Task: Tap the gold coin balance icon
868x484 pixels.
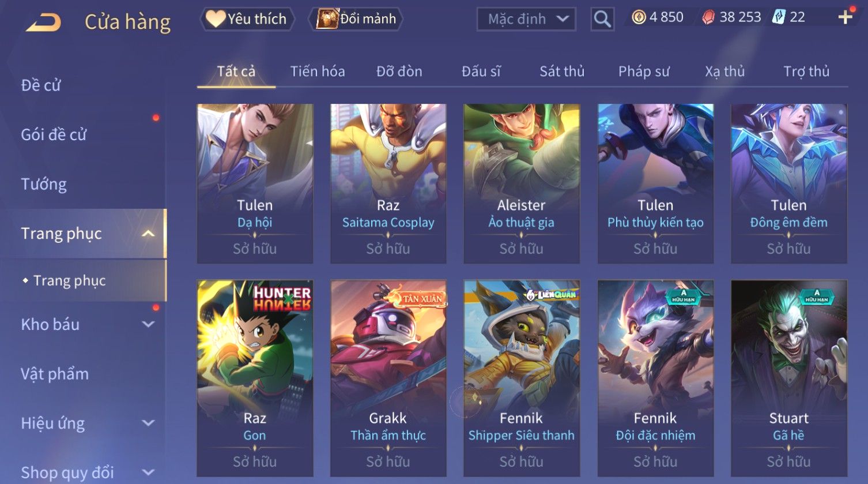Action: coord(639,17)
